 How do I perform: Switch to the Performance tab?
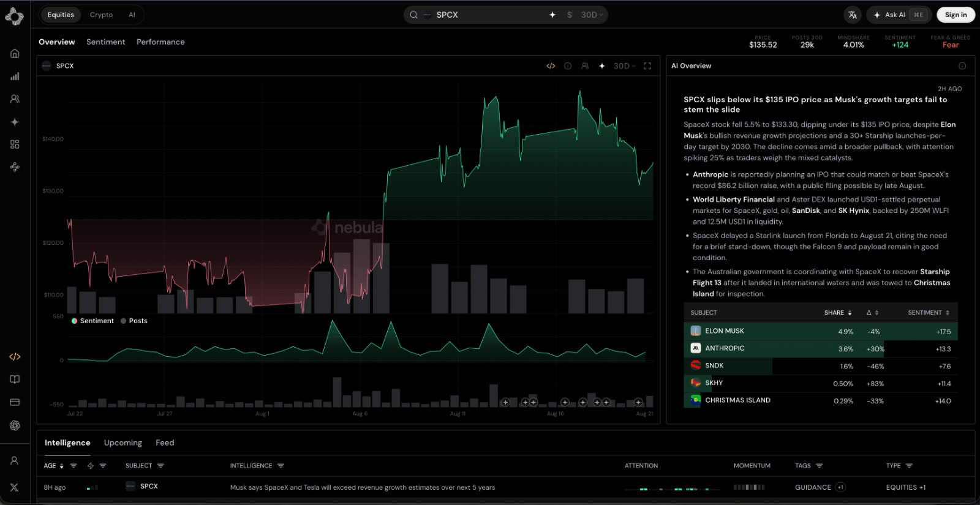click(x=160, y=42)
